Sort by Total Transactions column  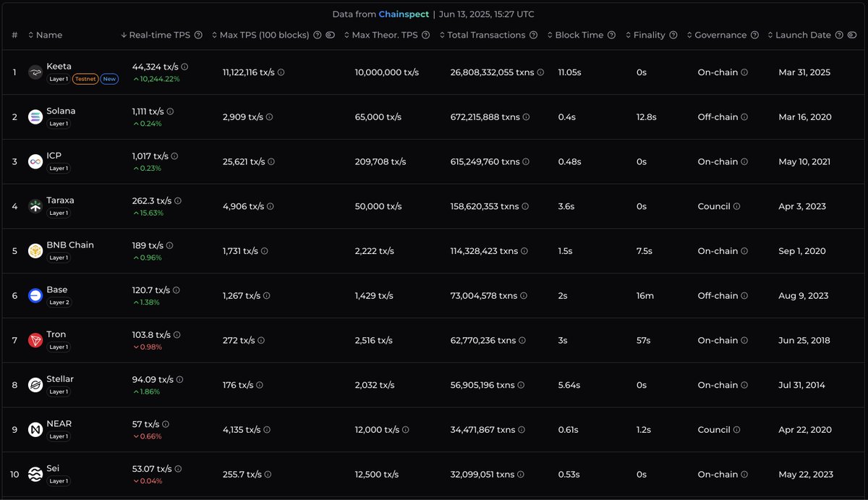click(x=482, y=35)
